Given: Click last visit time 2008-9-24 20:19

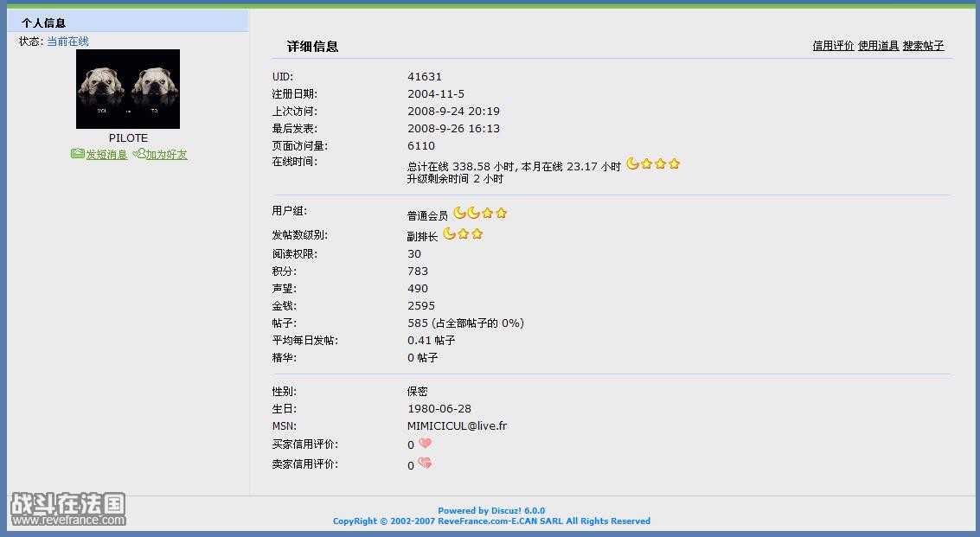Looking at the screenshot, I should [x=453, y=112].
